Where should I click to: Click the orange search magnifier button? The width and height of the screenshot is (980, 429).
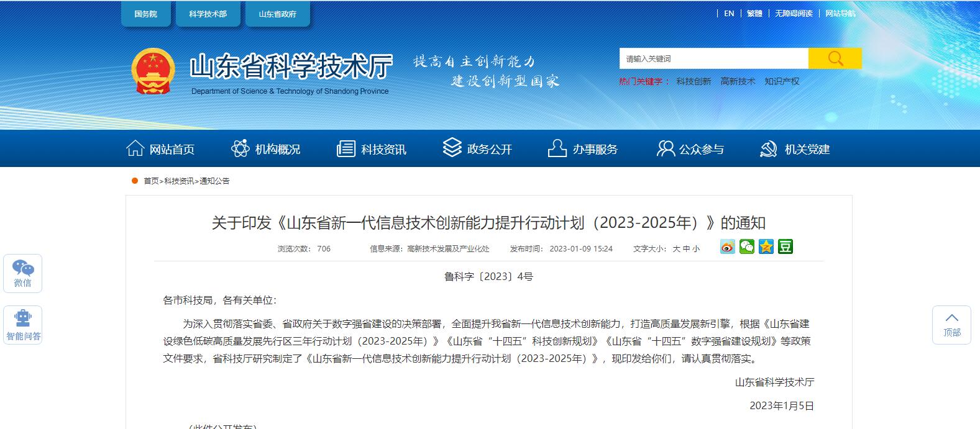(x=835, y=58)
